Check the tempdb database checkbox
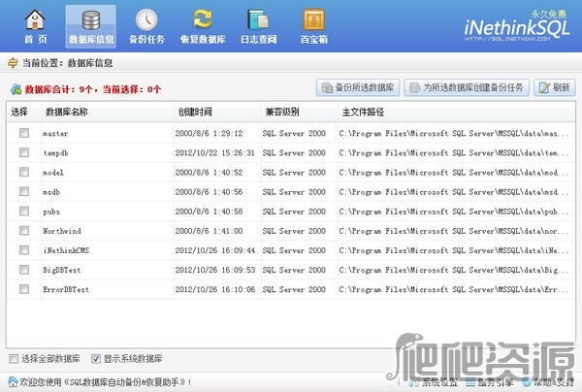 tap(24, 152)
